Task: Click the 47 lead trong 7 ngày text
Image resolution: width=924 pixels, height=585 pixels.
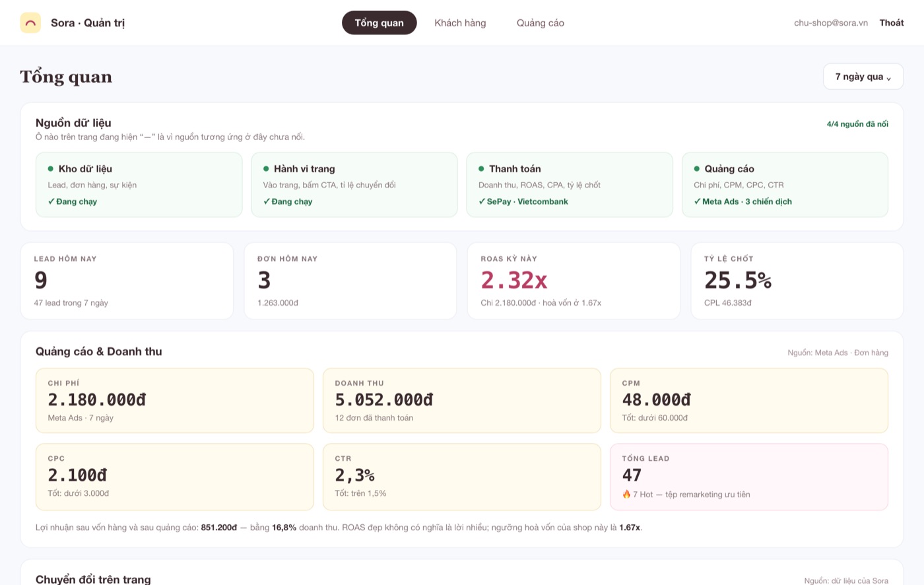Action: pos(71,303)
